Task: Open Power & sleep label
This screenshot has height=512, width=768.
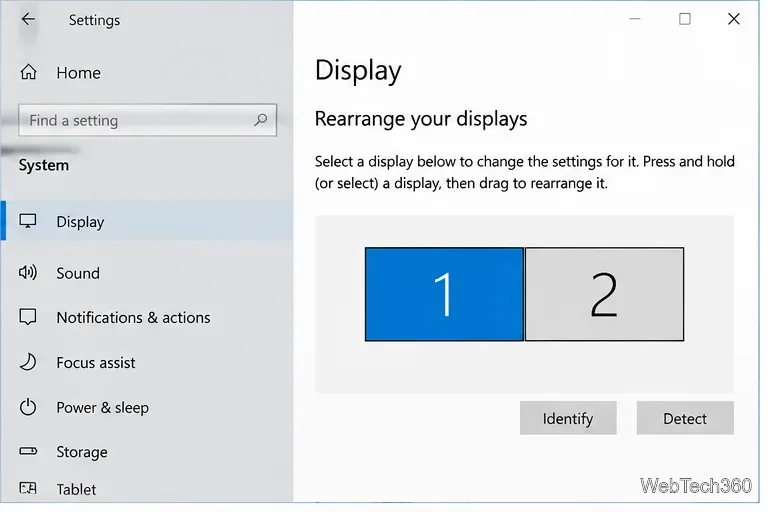Action: point(102,408)
